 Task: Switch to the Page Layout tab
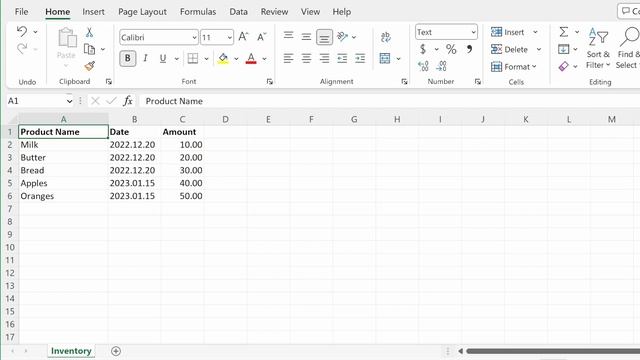(142, 12)
